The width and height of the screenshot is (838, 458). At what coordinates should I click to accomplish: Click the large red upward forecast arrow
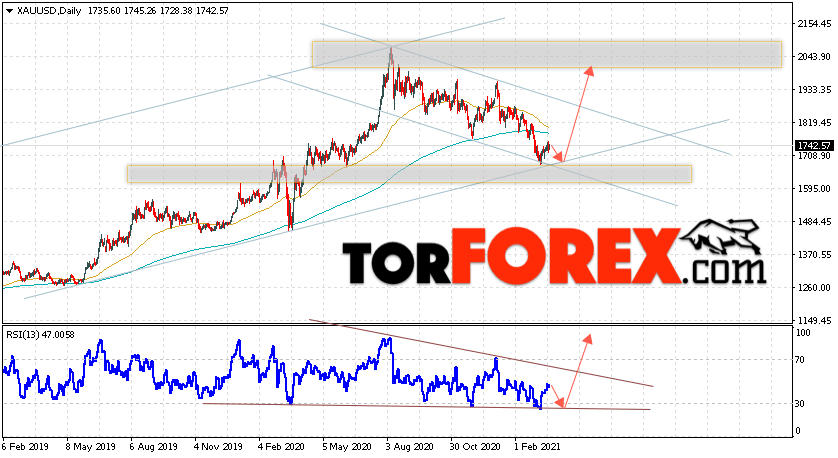point(577,113)
